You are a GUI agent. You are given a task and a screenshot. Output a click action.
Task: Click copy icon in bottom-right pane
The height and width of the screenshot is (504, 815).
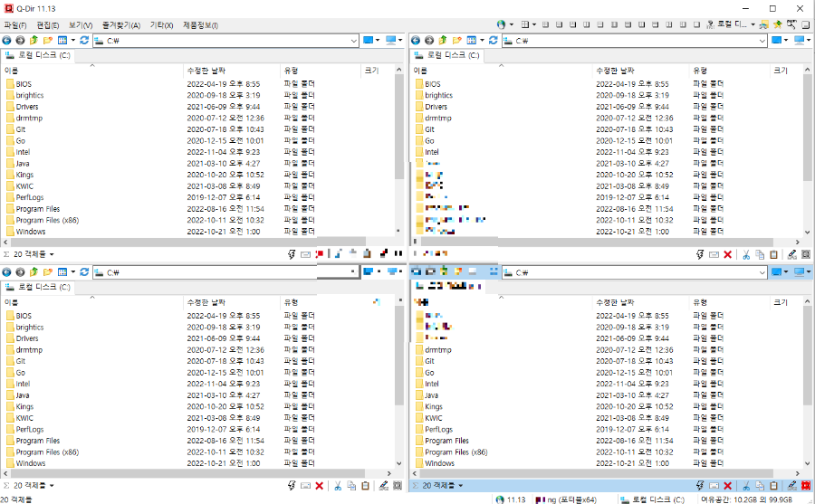click(760, 486)
